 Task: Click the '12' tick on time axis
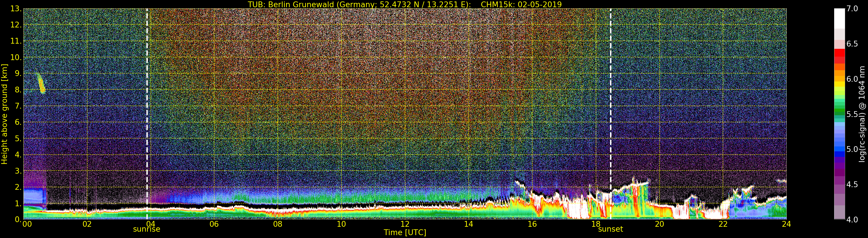(405, 224)
